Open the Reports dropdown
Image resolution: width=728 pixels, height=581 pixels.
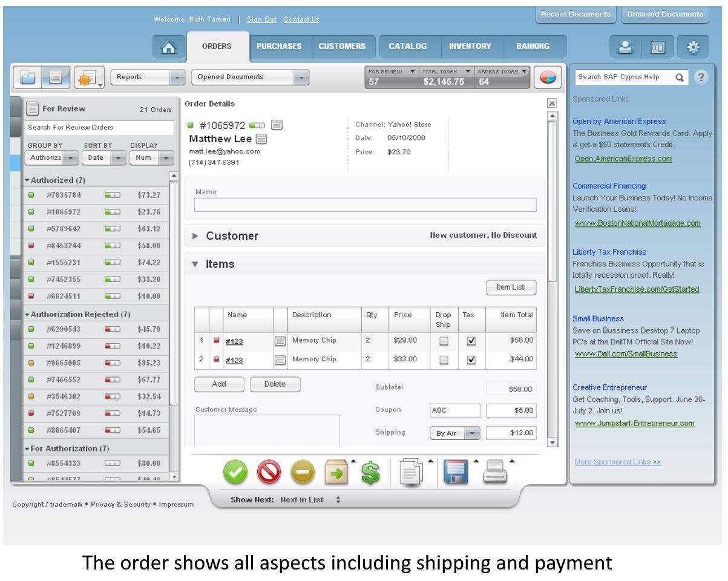click(x=148, y=77)
